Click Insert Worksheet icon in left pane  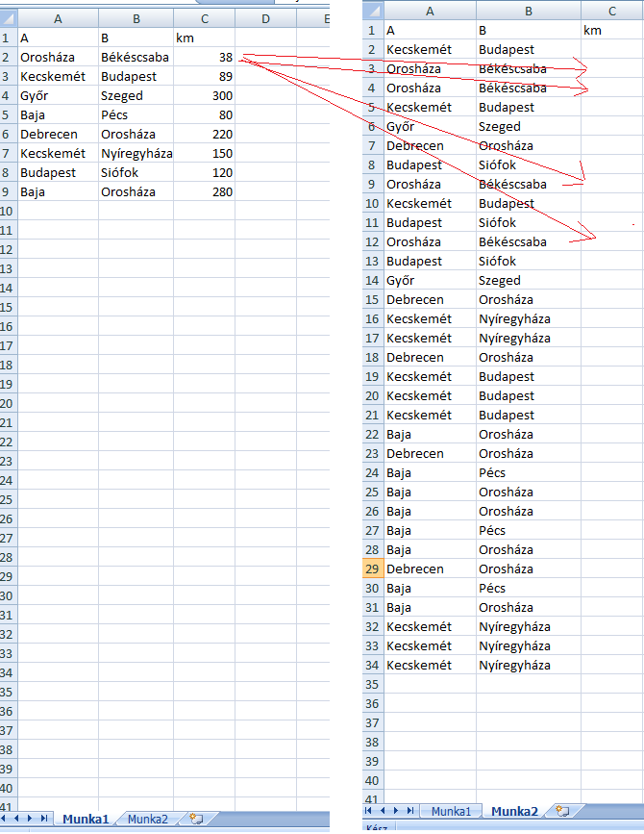(196, 819)
